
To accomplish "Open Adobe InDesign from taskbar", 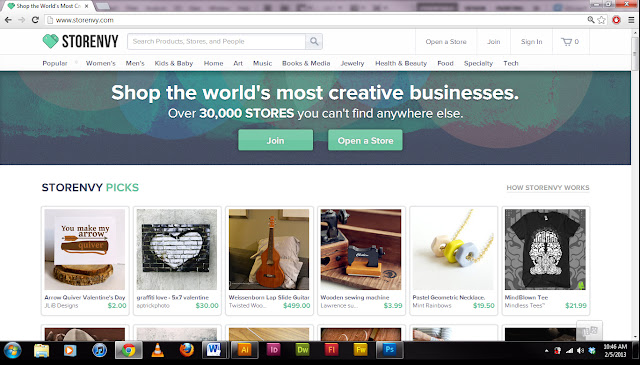I will (273, 350).
